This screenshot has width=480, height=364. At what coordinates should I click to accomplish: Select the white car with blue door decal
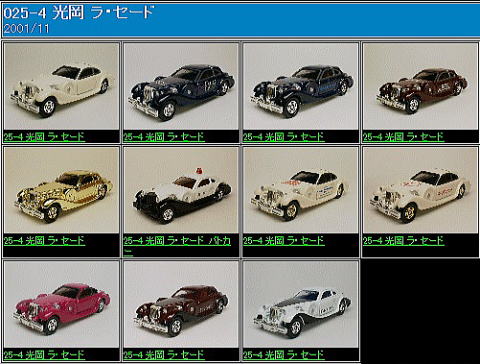coord(301,190)
